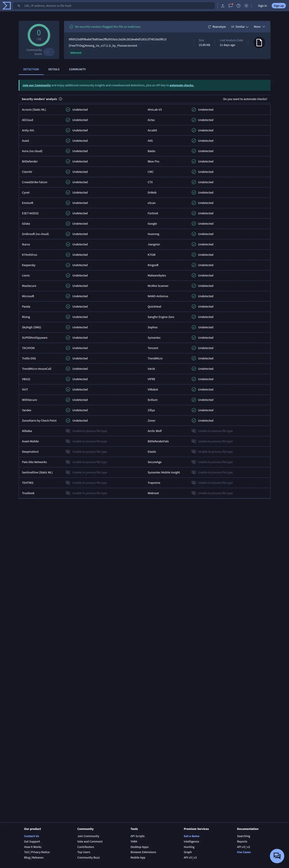Click the '15.89 KB' size value
Image resolution: width=289 pixels, height=868 pixels.
(x=204, y=45)
